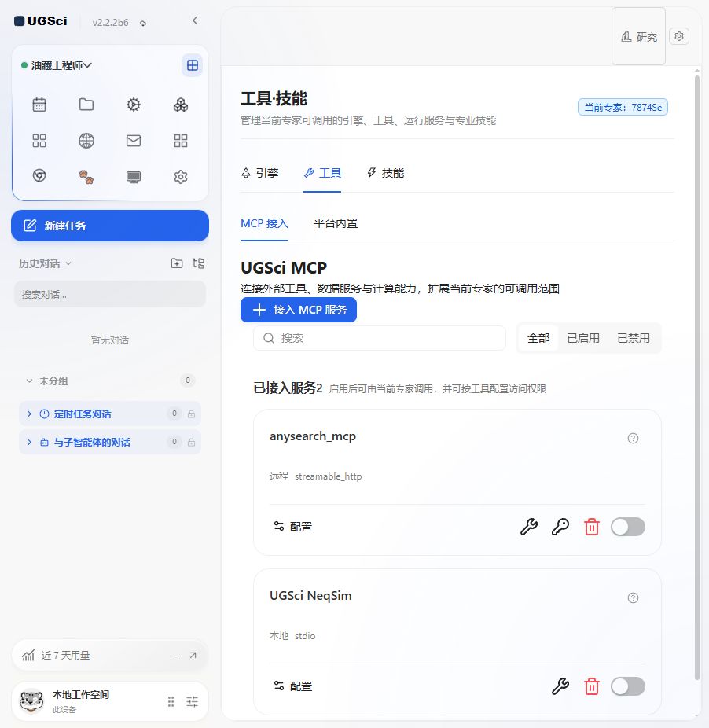Open the top-right settings gear
Image resolution: width=709 pixels, height=728 pixels.
point(679,36)
